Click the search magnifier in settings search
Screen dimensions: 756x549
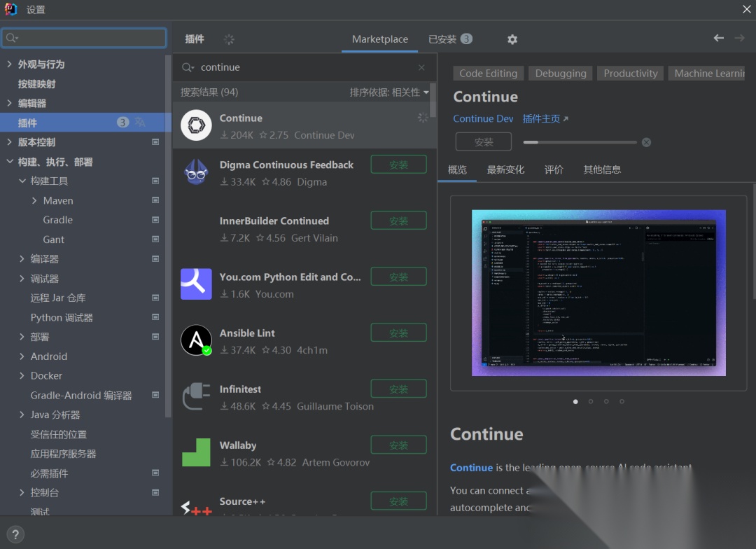[x=12, y=38]
